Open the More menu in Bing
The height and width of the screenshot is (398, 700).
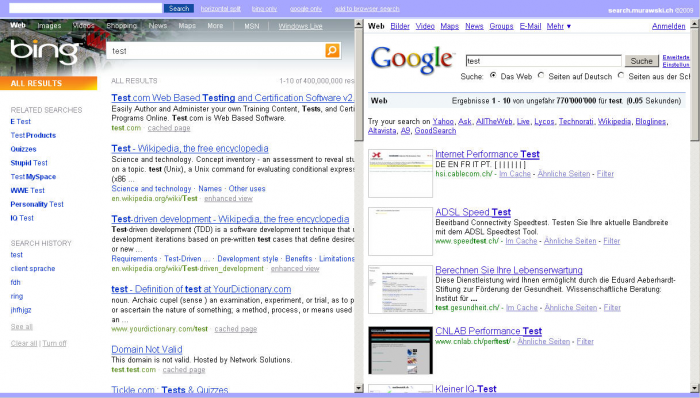(x=215, y=26)
